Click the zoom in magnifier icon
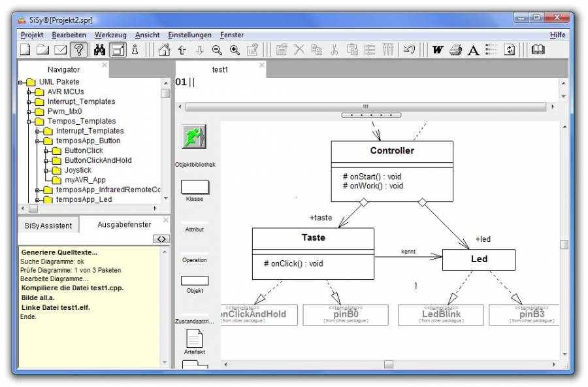 235,50
